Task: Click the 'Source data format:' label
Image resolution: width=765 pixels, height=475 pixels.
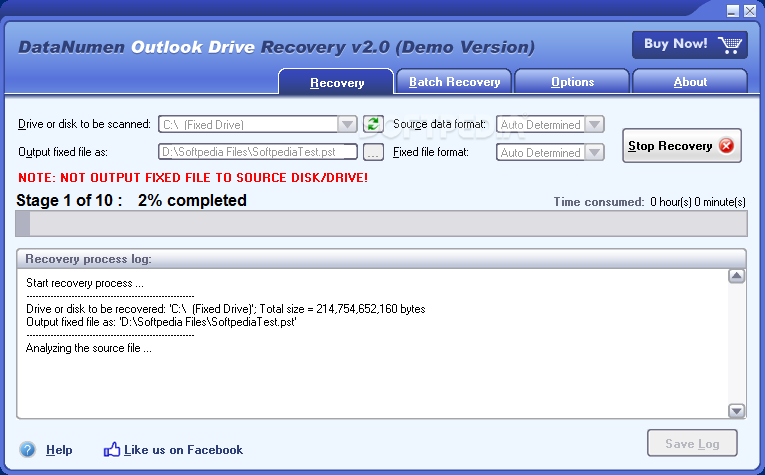Action: click(x=440, y=124)
